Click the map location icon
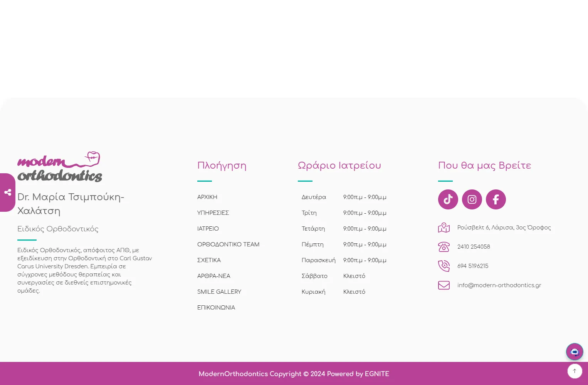The height and width of the screenshot is (385, 588). pyautogui.click(x=444, y=228)
